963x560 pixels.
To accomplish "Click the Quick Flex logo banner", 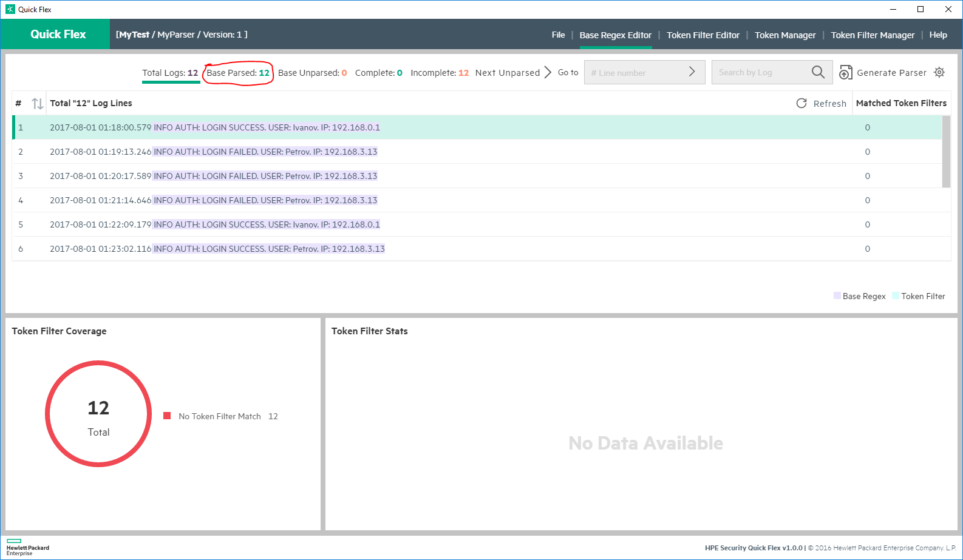I will point(56,34).
